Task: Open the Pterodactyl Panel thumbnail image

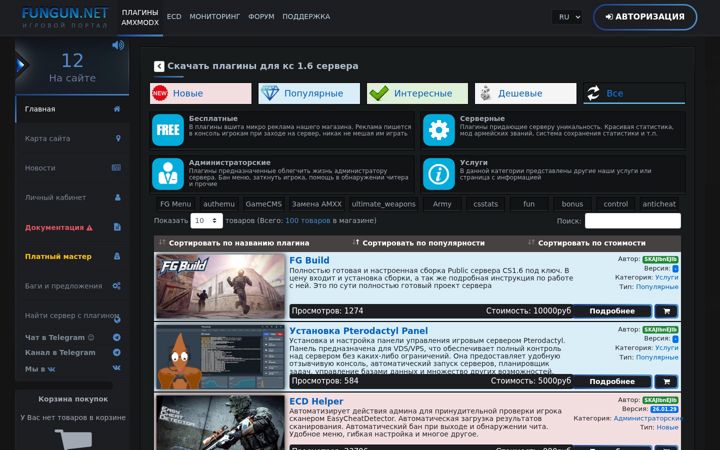Action: point(220,357)
